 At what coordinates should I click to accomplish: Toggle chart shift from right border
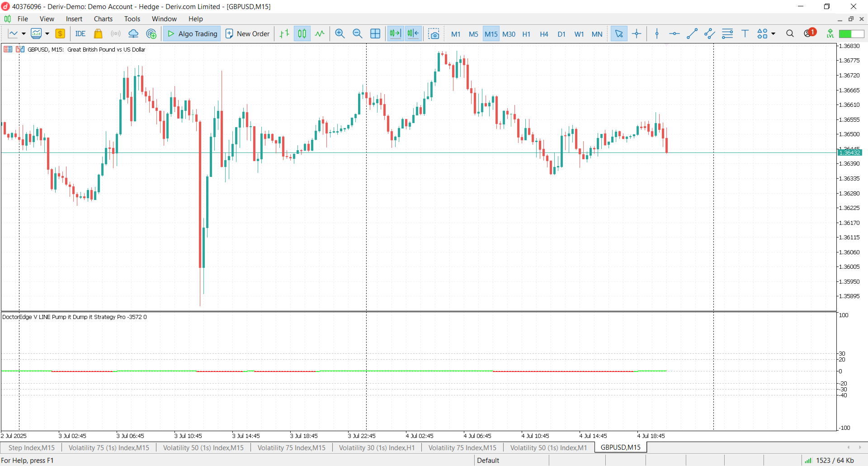click(x=413, y=33)
